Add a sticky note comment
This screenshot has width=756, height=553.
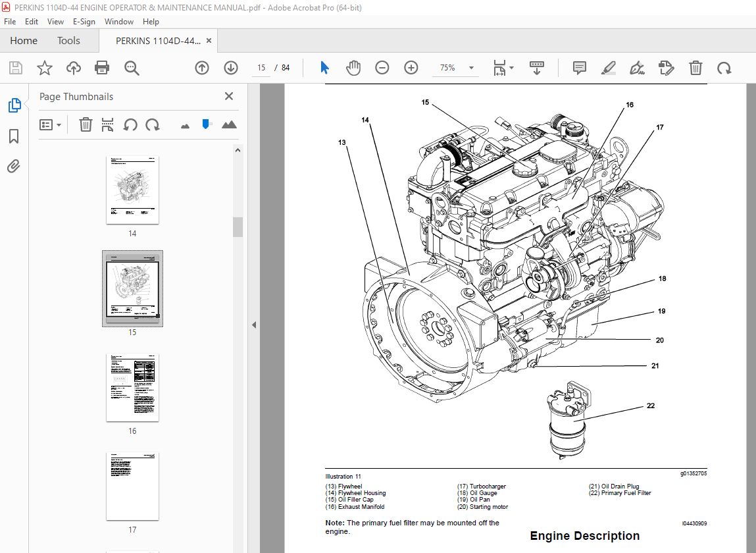[x=580, y=68]
